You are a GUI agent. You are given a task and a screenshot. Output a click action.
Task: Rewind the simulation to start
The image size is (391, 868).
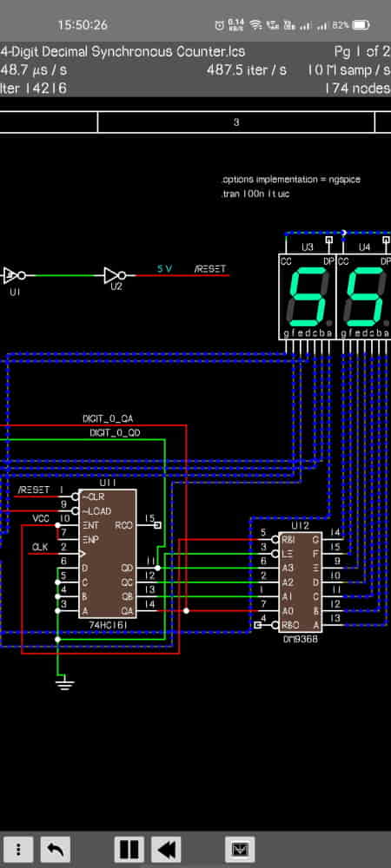166,849
